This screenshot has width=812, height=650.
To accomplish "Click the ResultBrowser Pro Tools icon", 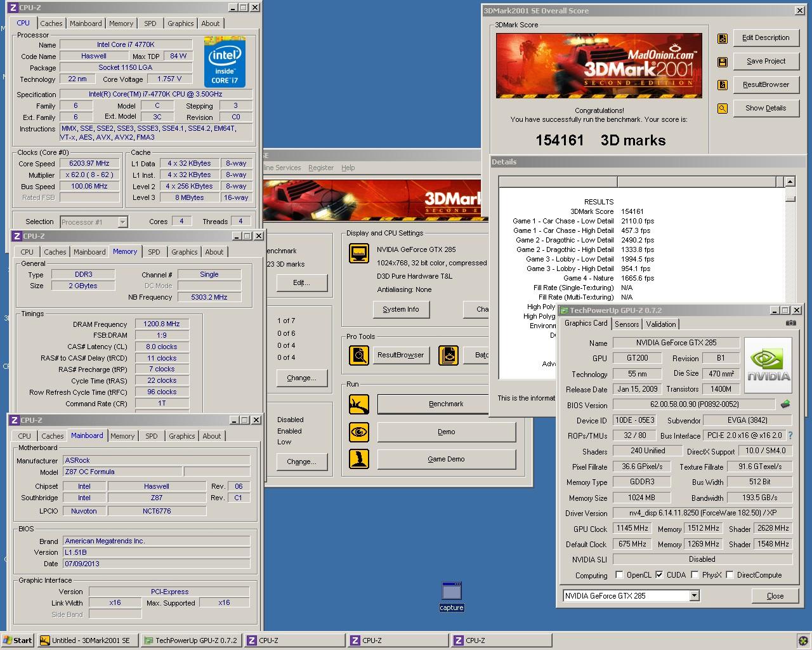I will 359,355.
